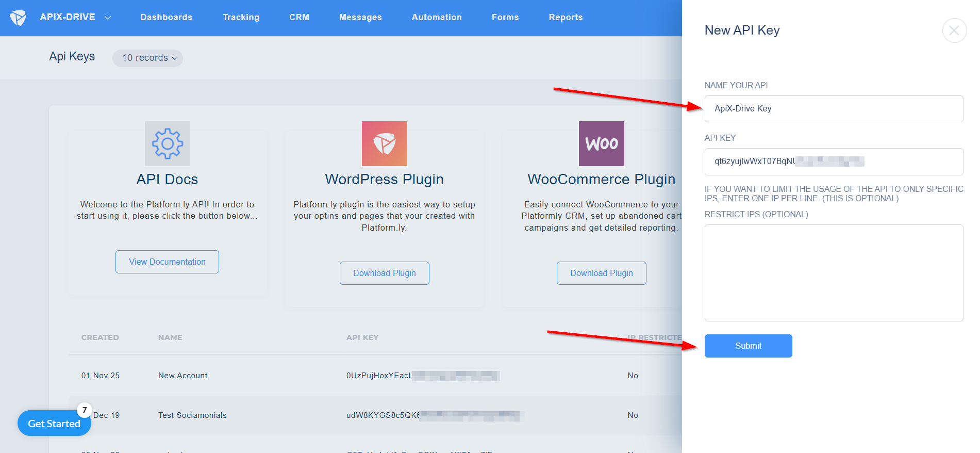Click the Platform.ly triangle logo in the header
This screenshot has width=980, height=453.
(19, 17)
